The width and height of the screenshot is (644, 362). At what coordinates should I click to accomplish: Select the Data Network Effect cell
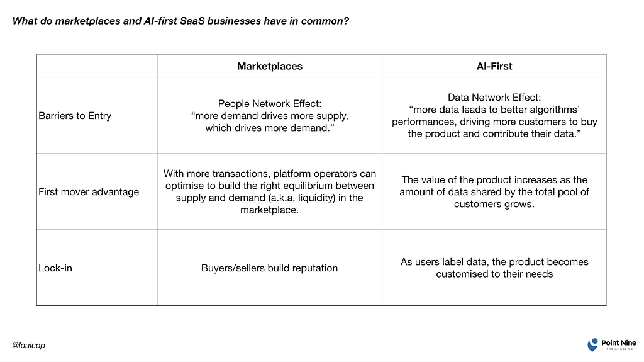tap(494, 116)
